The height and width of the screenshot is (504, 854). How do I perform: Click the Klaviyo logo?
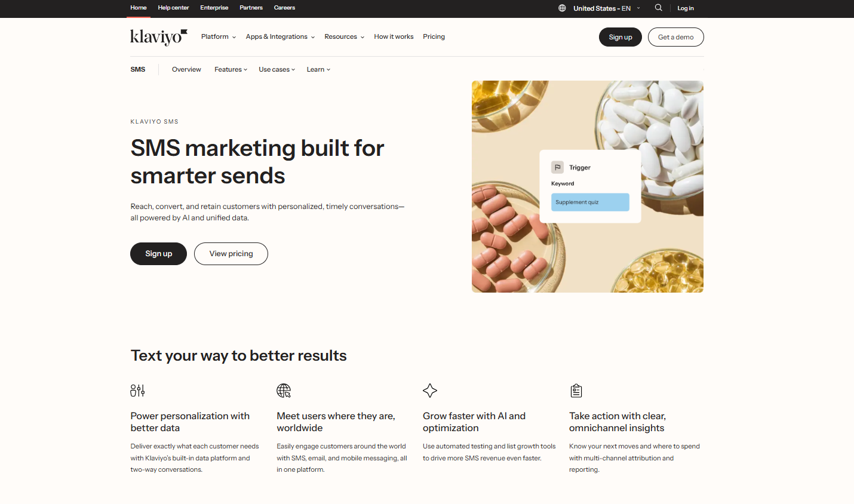(x=159, y=37)
